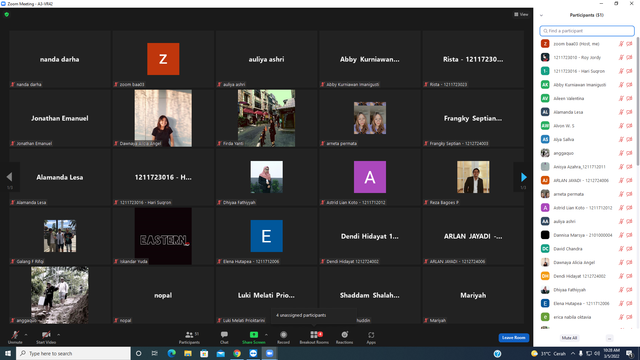
Task: Click Reza Bagoes P's video tile
Action: (x=473, y=177)
